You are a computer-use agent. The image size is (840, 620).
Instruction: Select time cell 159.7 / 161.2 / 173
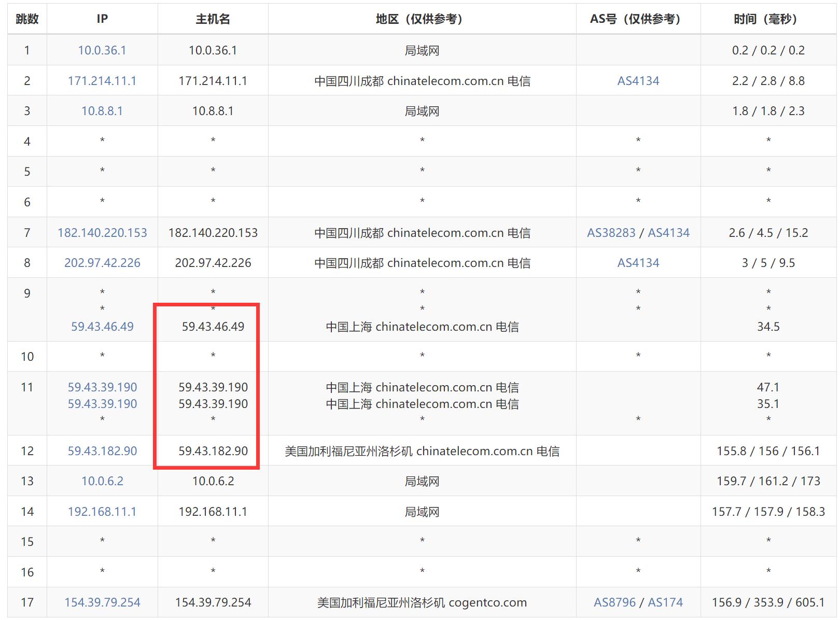pyautogui.click(x=768, y=481)
